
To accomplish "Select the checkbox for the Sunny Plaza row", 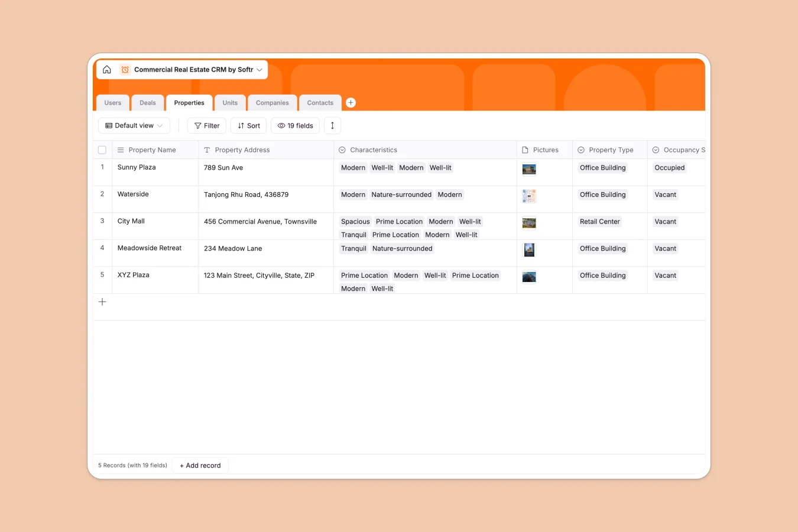I will 102,167.
